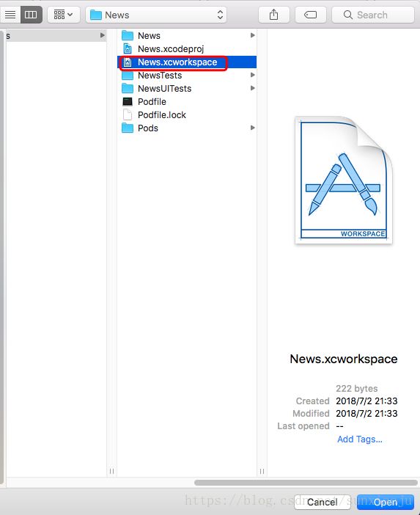420x515 pixels.
Task: Select the News folder name in list
Action: click(x=149, y=35)
